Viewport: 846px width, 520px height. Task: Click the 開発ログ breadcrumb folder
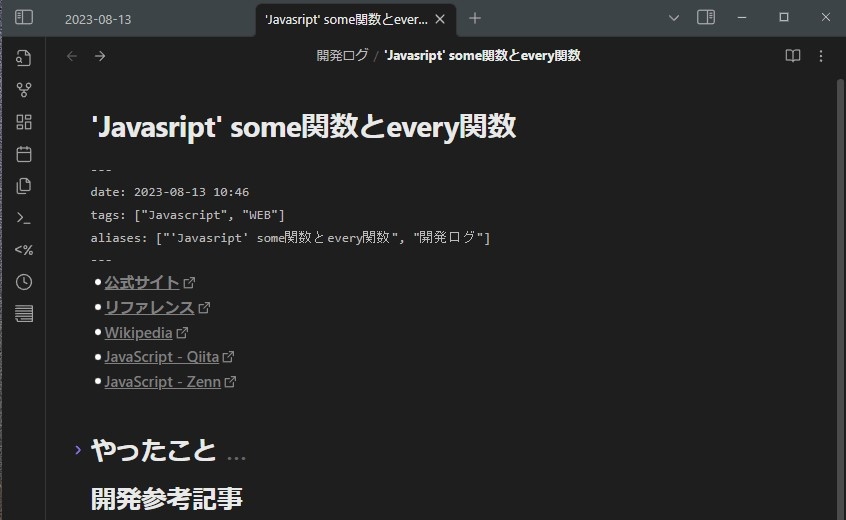point(342,56)
